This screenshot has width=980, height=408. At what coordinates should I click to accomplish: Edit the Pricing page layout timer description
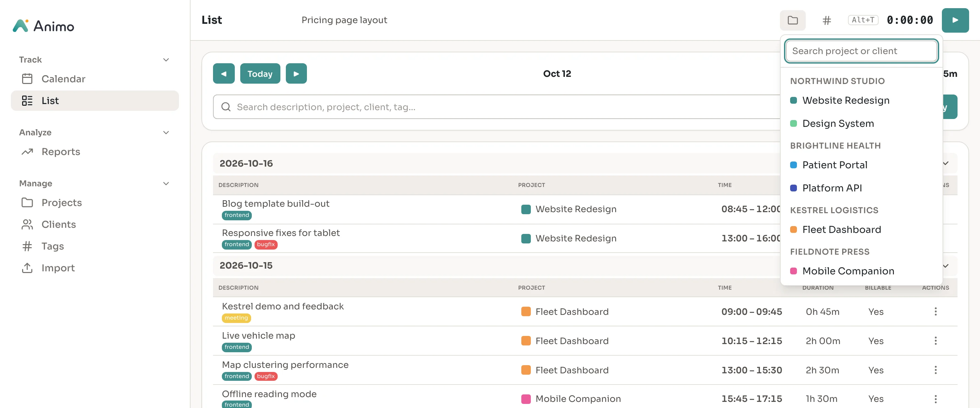tap(344, 20)
